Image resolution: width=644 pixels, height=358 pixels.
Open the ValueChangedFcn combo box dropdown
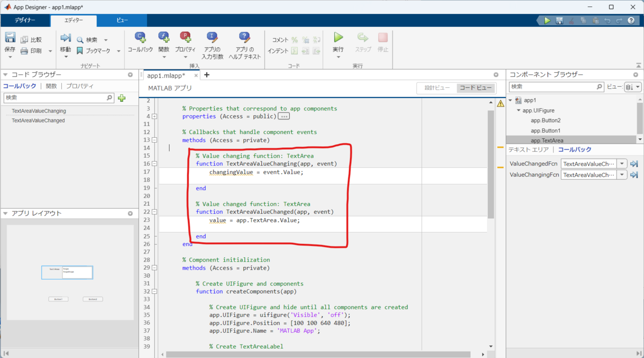click(x=622, y=164)
